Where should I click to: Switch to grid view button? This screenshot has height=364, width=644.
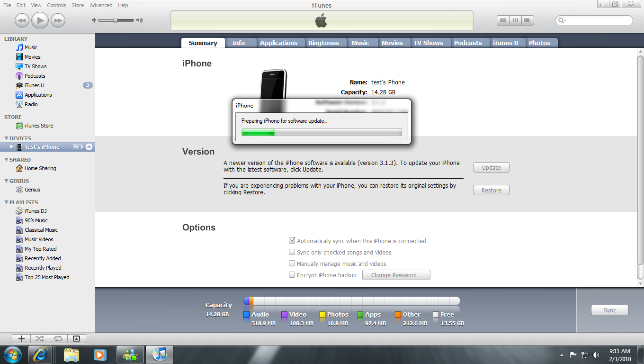coord(515,20)
